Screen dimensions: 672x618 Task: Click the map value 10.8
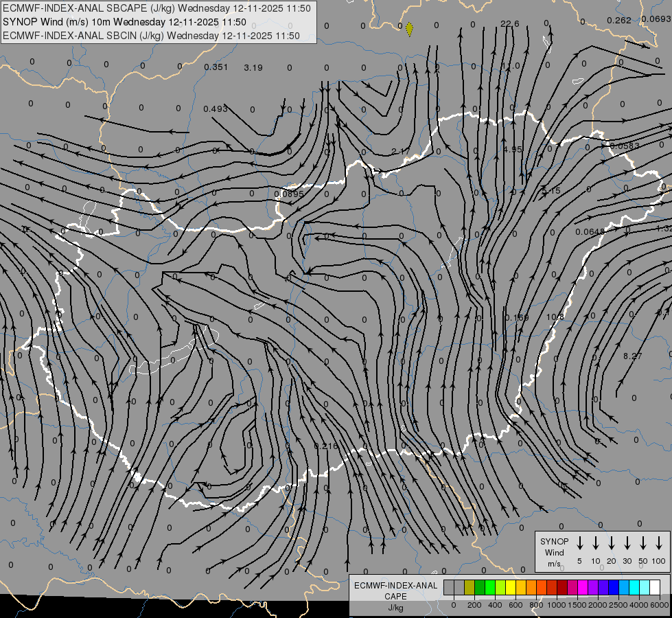555,317
